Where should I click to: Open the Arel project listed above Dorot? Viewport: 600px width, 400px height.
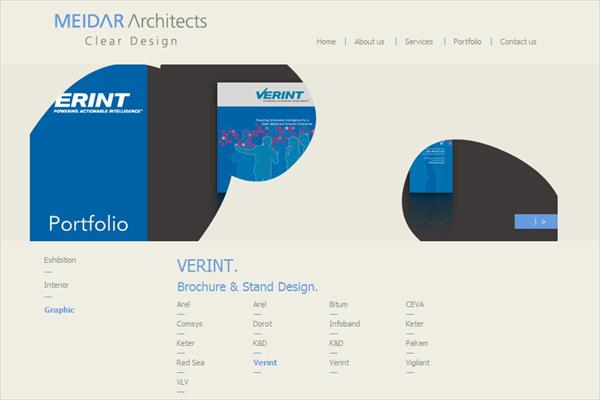(259, 304)
